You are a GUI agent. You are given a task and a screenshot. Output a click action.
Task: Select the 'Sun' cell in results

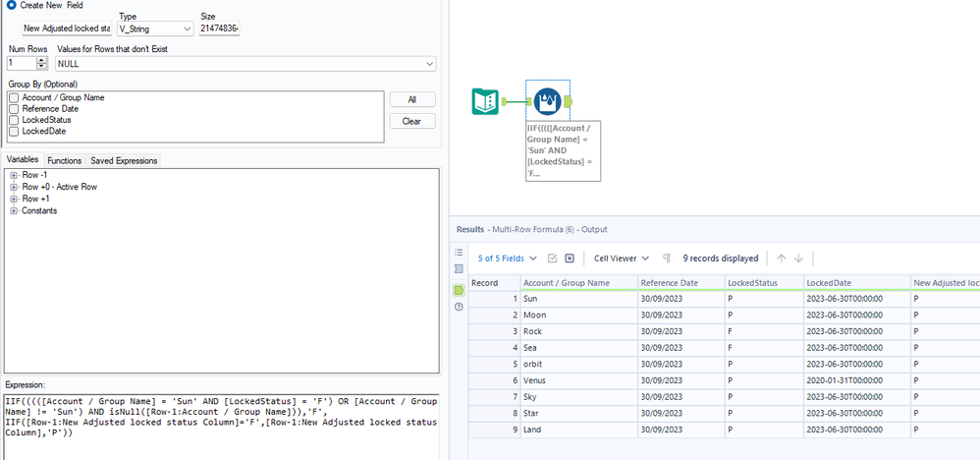point(578,299)
